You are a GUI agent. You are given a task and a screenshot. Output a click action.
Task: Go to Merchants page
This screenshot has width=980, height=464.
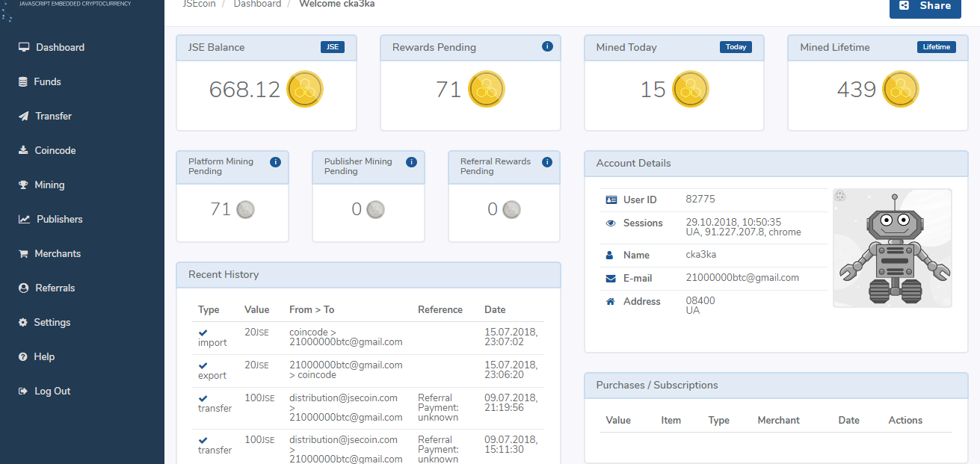pos(49,253)
